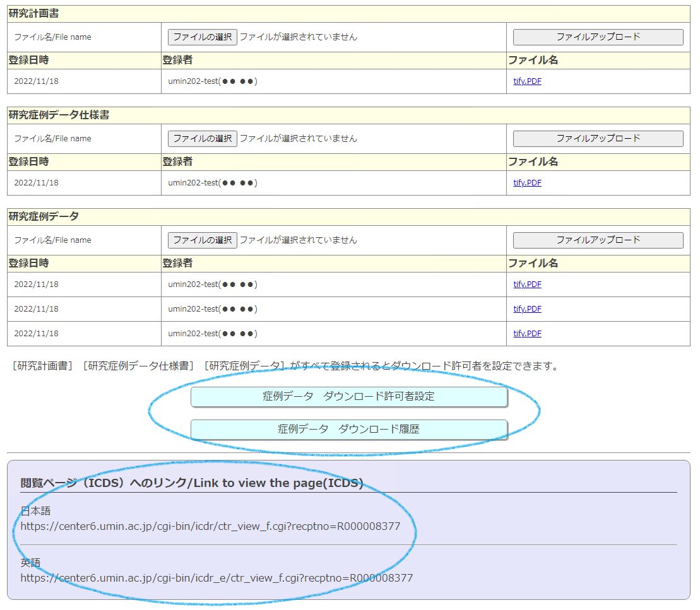700x610 pixels.
Task: Open the third tify.PDF in 研究症例データ
Action: click(x=527, y=334)
